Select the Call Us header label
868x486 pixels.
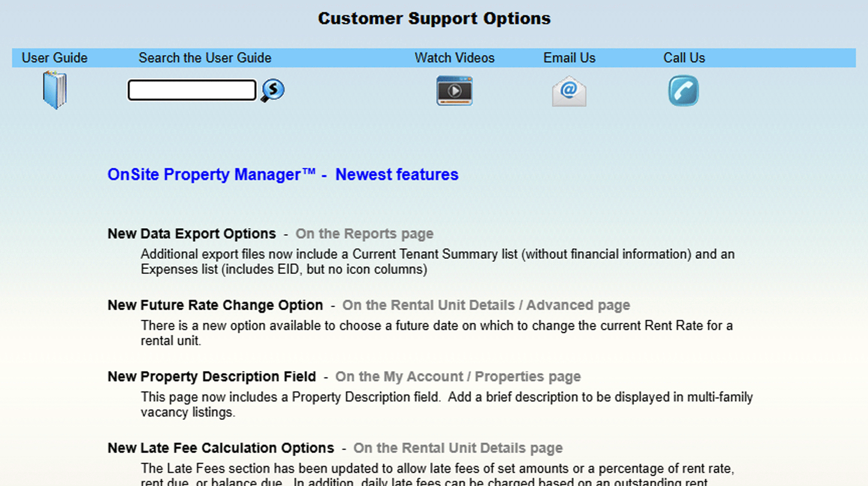(684, 58)
